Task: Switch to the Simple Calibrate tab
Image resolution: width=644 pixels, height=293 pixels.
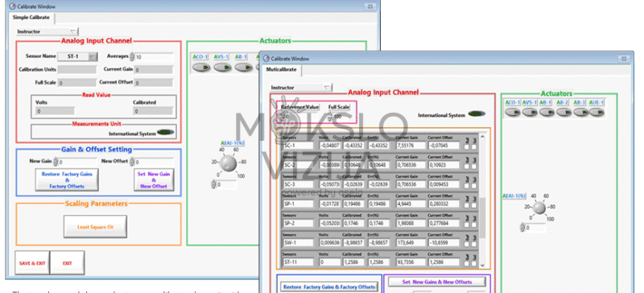Action: 31,18
